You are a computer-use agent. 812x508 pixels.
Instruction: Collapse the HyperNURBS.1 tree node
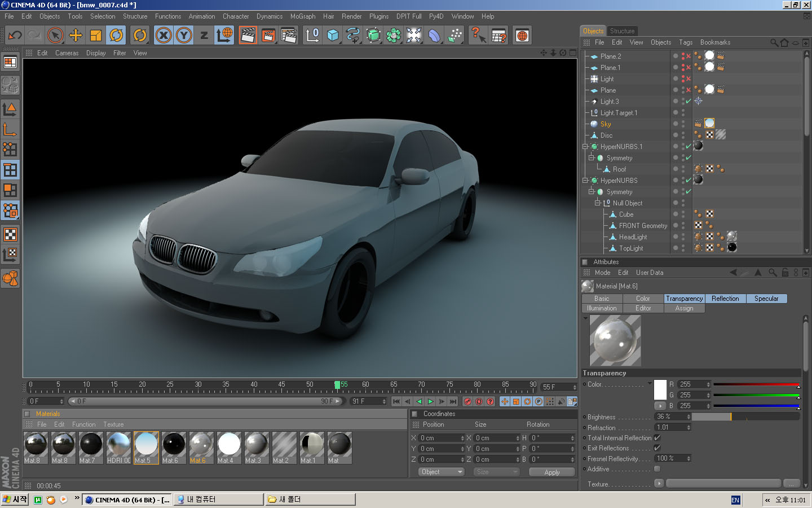pos(585,146)
